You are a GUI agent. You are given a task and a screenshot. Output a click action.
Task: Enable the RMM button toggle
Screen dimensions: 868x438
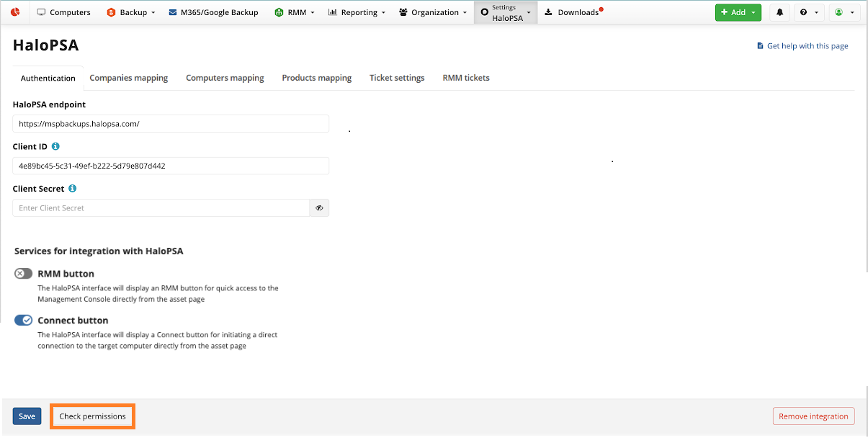[24, 274]
